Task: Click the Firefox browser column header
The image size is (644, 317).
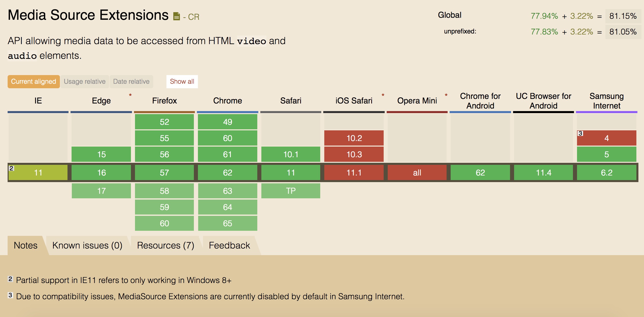Action: 164,101
